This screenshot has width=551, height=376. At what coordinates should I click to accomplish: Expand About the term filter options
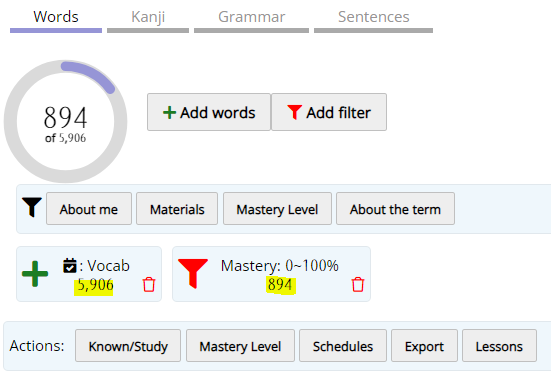coord(395,209)
